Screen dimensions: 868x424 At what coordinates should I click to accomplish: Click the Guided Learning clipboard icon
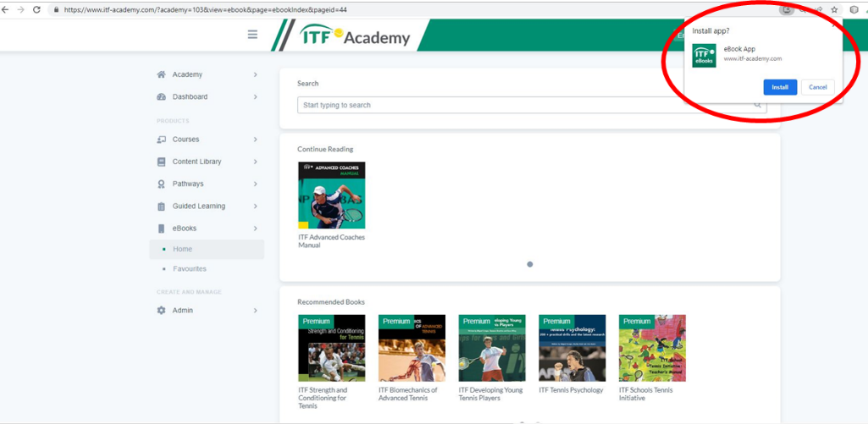point(161,206)
